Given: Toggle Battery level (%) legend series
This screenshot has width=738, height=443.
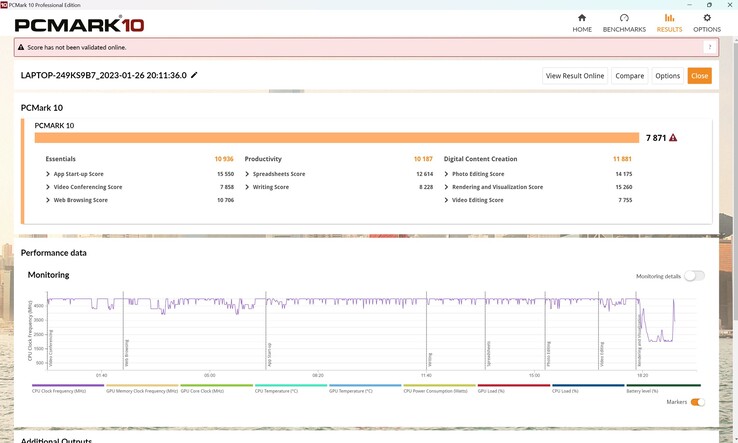Looking at the screenshot, I should pyautogui.click(x=663, y=388).
